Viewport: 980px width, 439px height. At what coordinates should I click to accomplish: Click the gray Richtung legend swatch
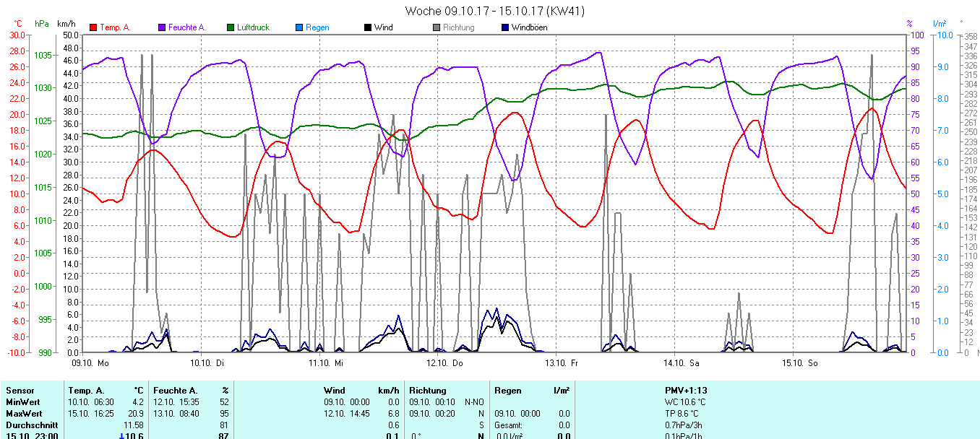point(437,27)
